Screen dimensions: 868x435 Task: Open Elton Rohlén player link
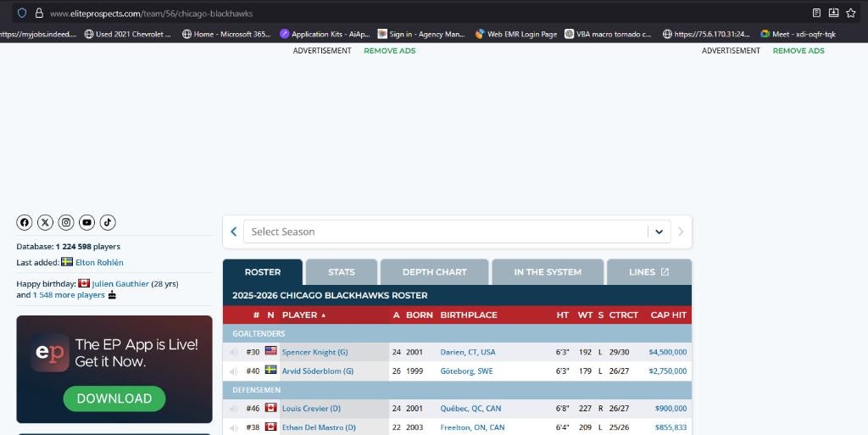pos(99,262)
